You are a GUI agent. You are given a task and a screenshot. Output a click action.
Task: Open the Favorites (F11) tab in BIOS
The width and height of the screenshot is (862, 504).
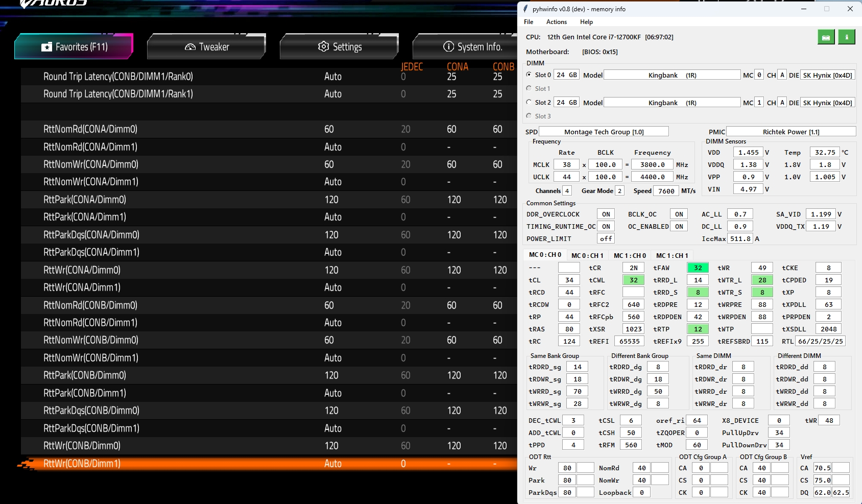click(x=74, y=46)
